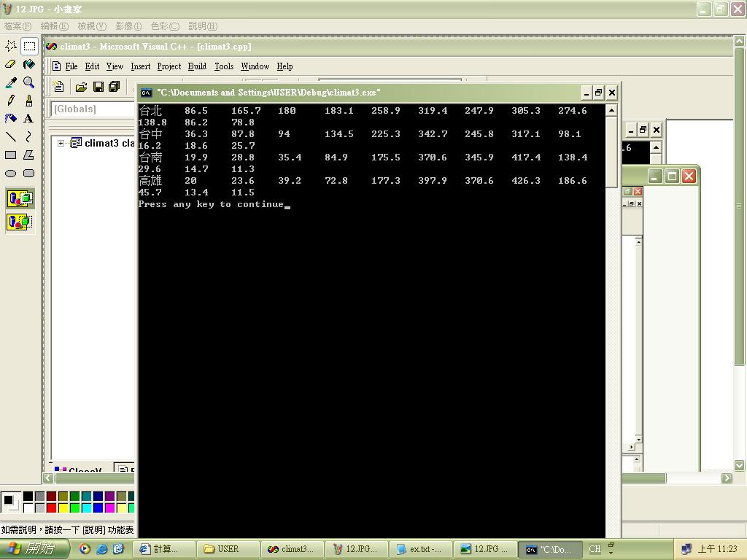This screenshot has height=560, width=747.
Task: Select the Eraser tool in Paint
Action: click(11, 64)
